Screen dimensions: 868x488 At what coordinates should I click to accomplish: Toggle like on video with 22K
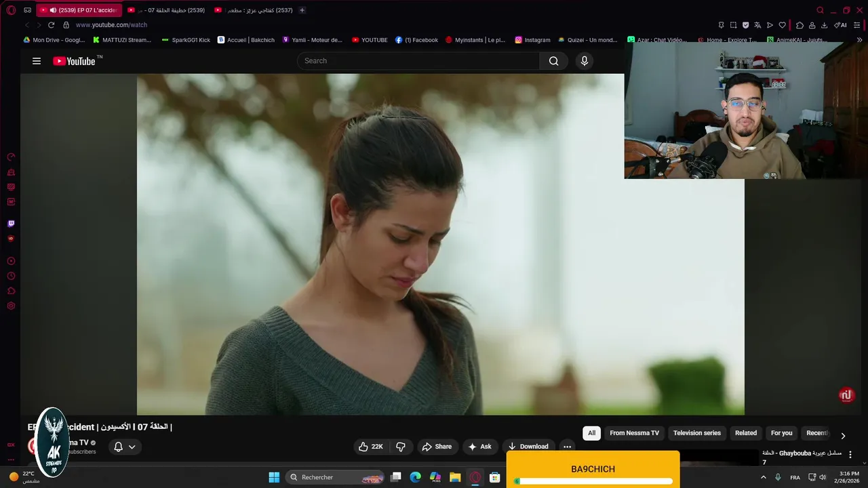click(x=371, y=447)
